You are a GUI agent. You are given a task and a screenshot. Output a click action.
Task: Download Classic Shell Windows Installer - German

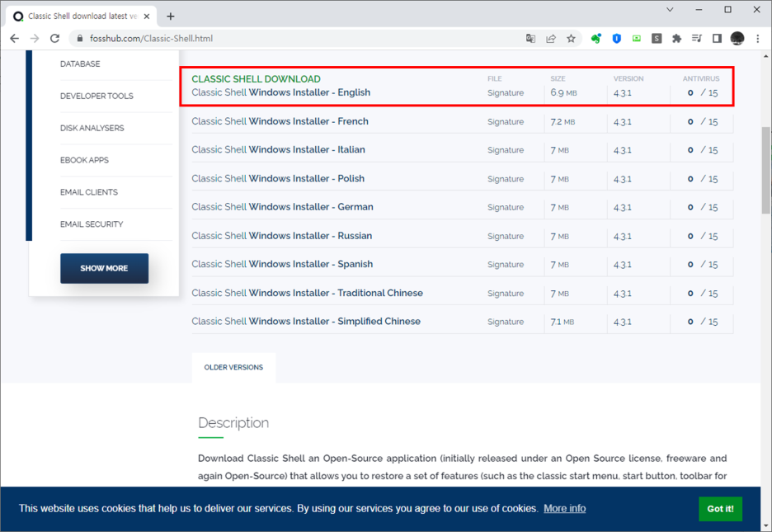pos(282,207)
